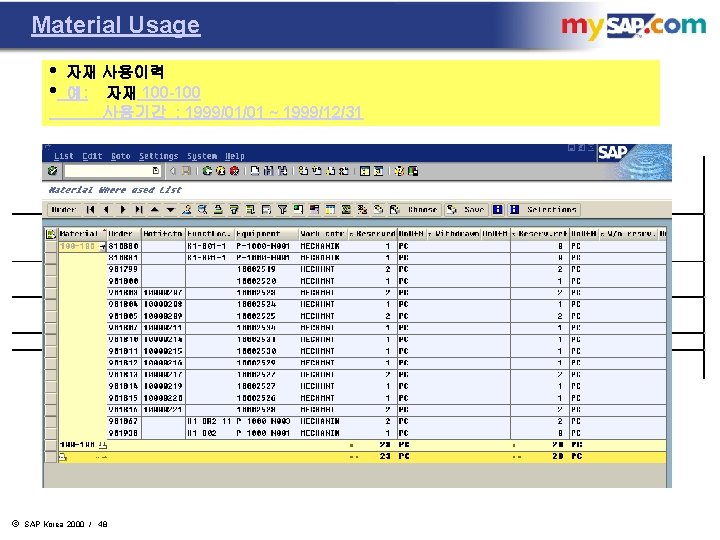Collapse the 100-100 subtotal row expander
The height and width of the screenshot is (540, 720).
pyautogui.click(x=102, y=444)
